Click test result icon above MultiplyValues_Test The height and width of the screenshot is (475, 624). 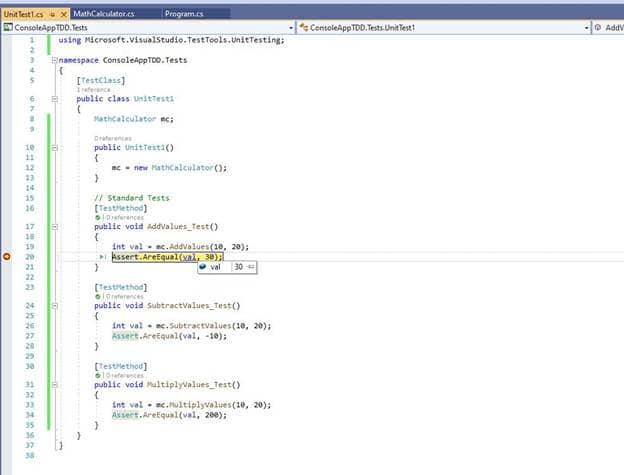tap(98, 376)
